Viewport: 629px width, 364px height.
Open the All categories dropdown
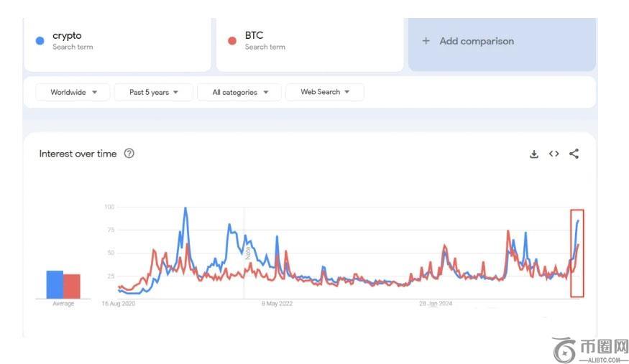click(x=241, y=92)
